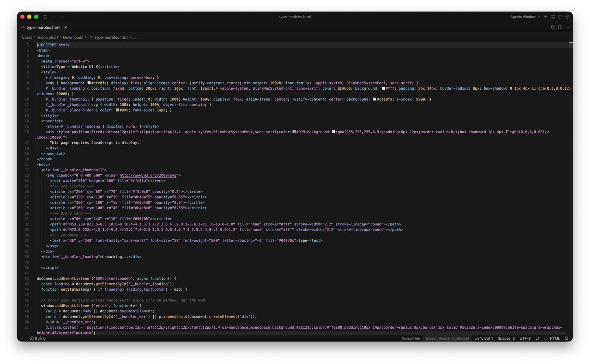Screen dimensions: 590x364
Task: Click the <meta charset="utf-8"> line
Action: click(x=65, y=61)
